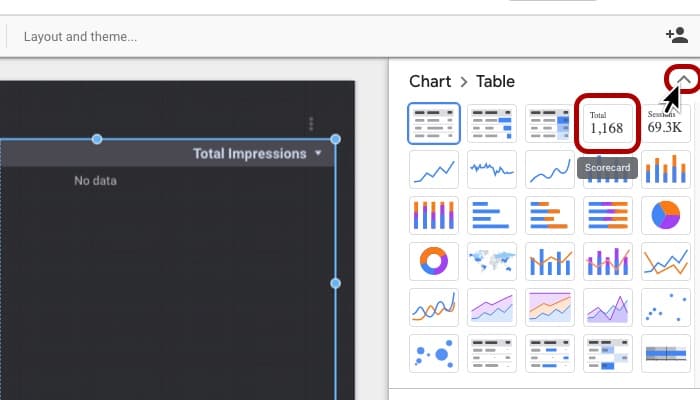Viewport: 700px width, 400px height.
Task: Pick the Pivot table with bars
Action: (550, 354)
